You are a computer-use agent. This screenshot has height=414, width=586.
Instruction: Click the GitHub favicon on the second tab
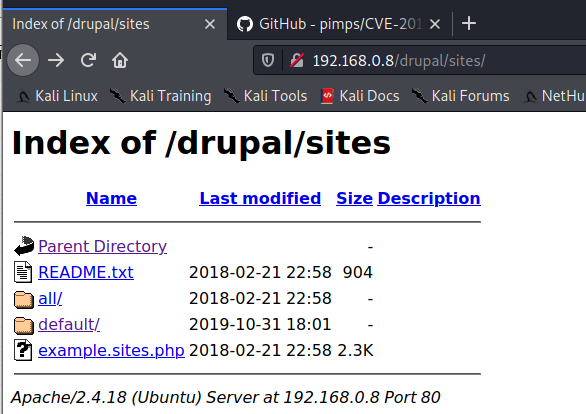point(245,24)
